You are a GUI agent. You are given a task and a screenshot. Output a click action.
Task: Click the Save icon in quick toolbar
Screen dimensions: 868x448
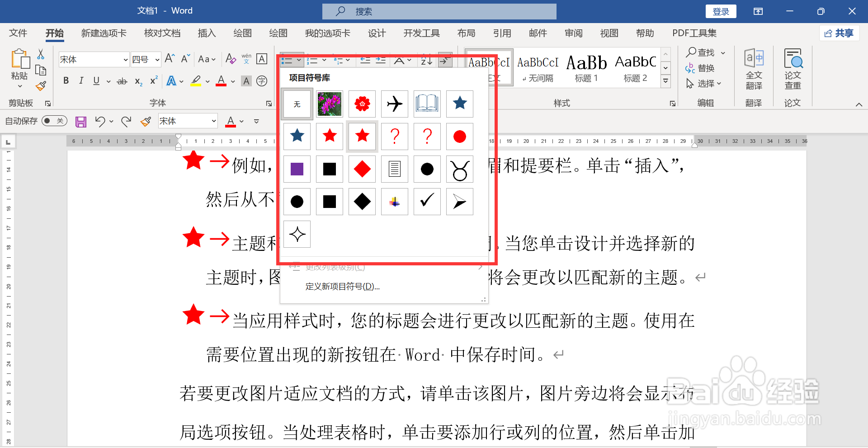coord(81,121)
